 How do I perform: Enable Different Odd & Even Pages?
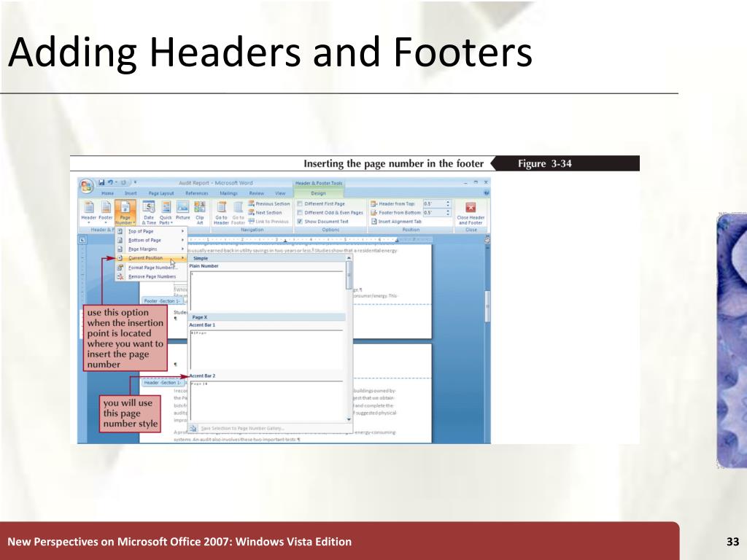[300, 213]
